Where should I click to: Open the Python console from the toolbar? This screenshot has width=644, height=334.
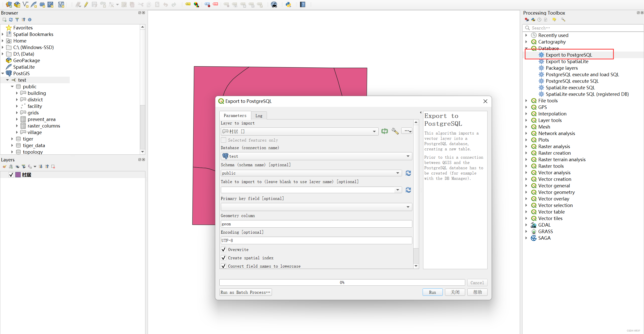(x=288, y=5)
